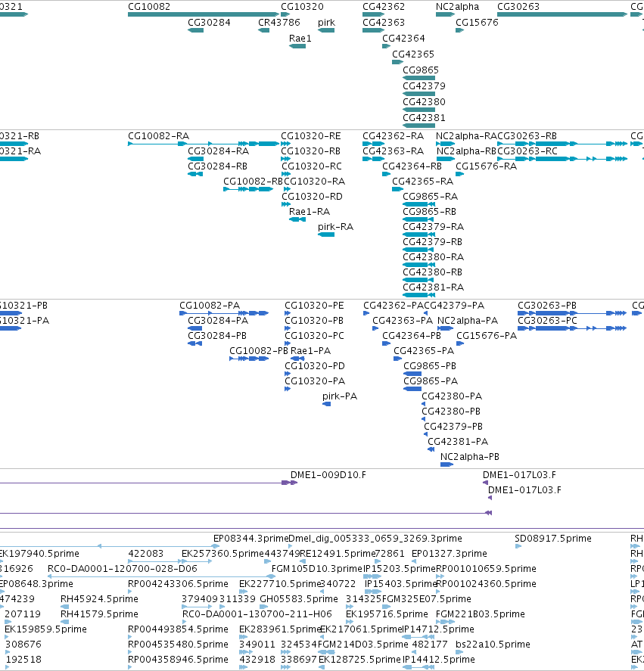The width and height of the screenshot is (644, 671).
Task: Open transcript Rae1-RA
Action: coord(310,212)
